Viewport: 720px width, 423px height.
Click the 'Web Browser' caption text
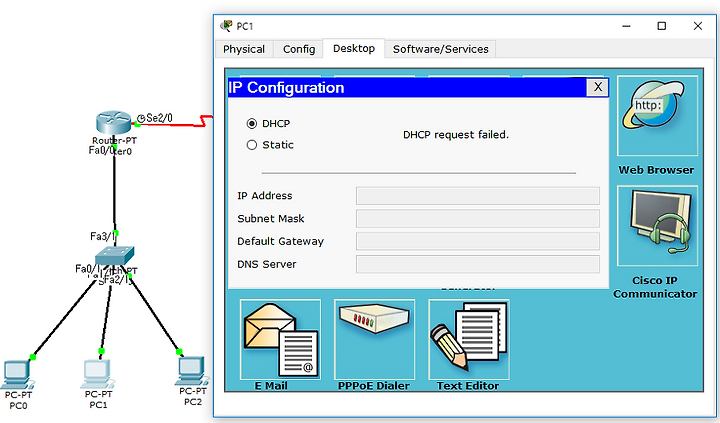(656, 170)
